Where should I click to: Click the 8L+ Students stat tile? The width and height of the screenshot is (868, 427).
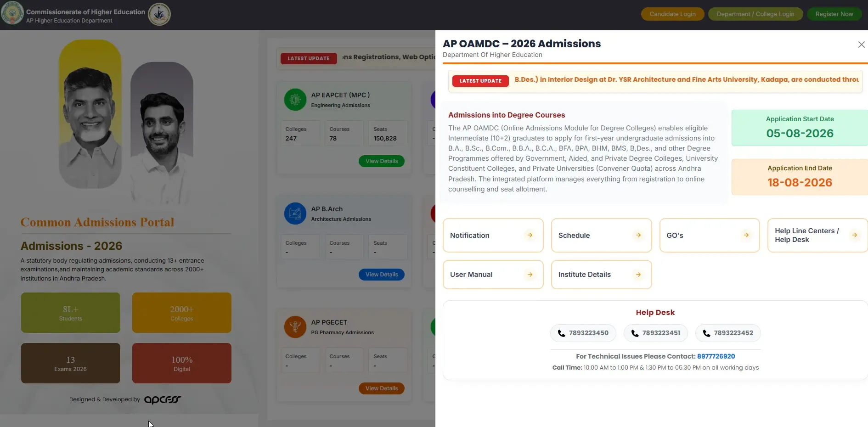click(71, 313)
